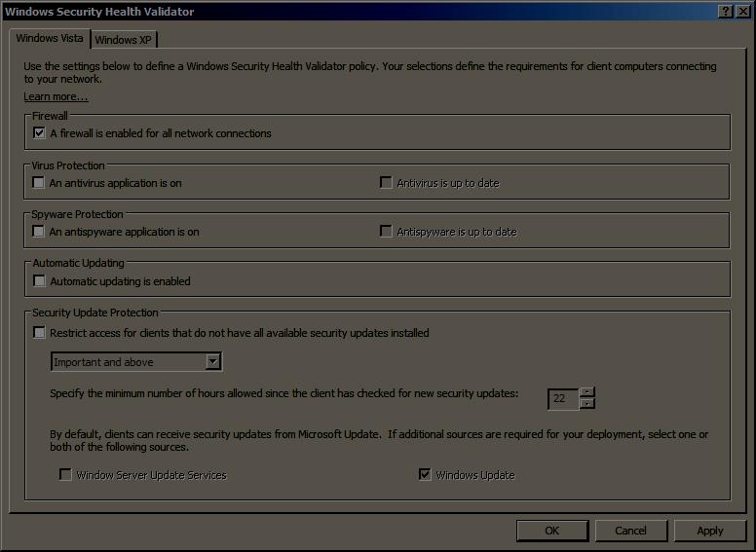Decrease hours with the spinner down arrow
The height and width of the screenshot is (552, 756).
point(586,404)
